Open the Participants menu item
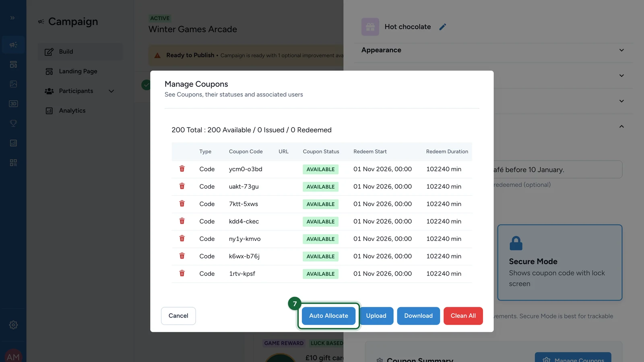644x362 pixels. coord(80,91)
